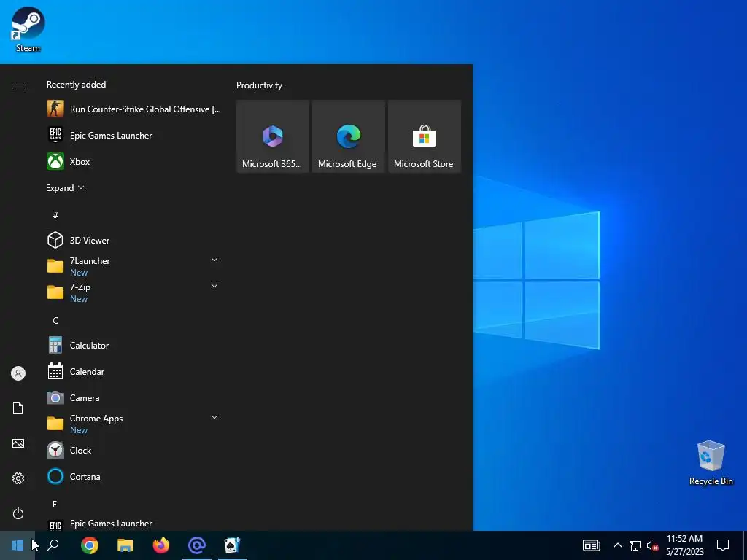This screenshot has width=747, height=560.
Task: Open the Clock app
Action: click(134, 450)
